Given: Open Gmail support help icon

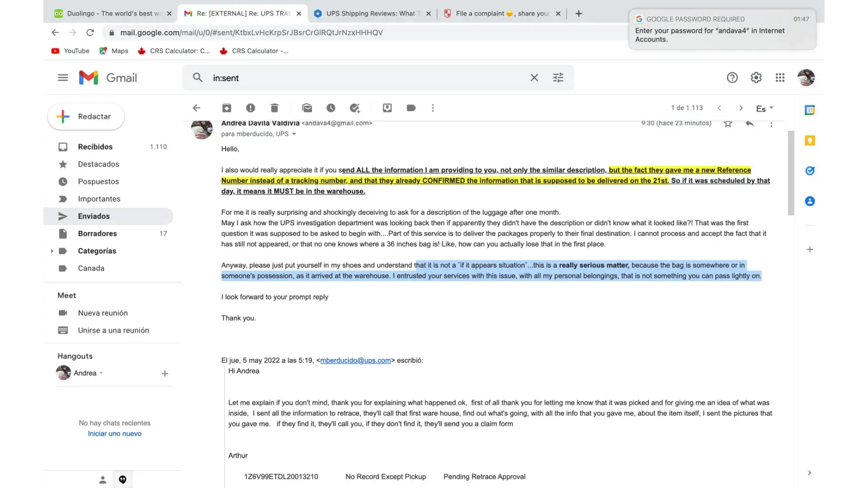Looking at the screenshot, I should click(x=732, y=78).
